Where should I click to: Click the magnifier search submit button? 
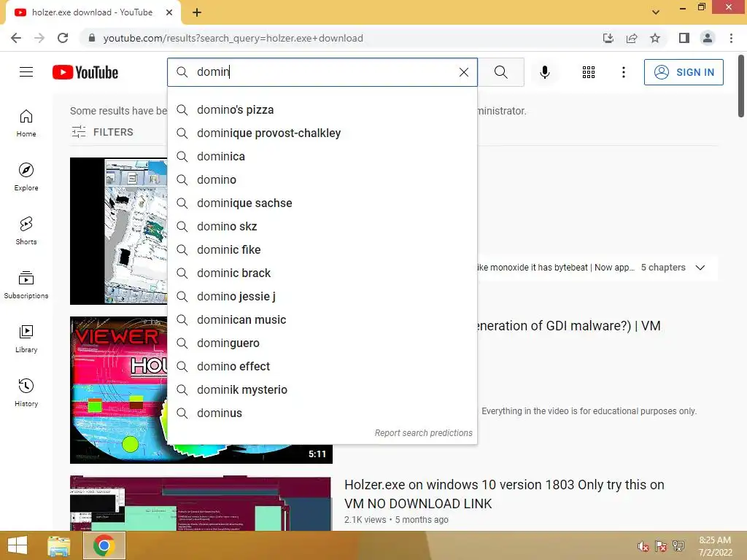click(500, 72)
